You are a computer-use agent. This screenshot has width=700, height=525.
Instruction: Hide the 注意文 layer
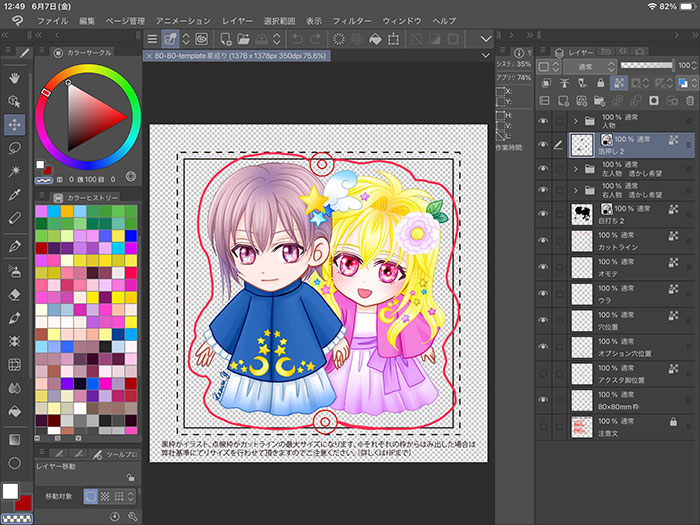[x=544, y=427]
